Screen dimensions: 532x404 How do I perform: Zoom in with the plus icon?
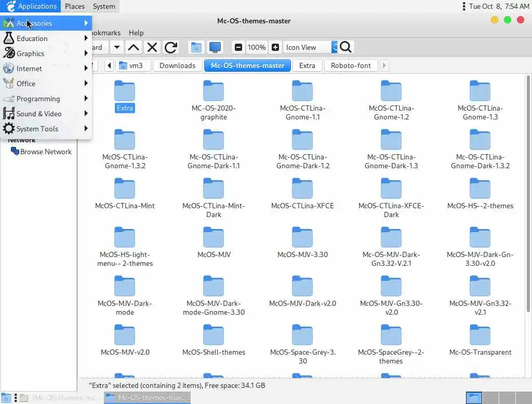275,47
